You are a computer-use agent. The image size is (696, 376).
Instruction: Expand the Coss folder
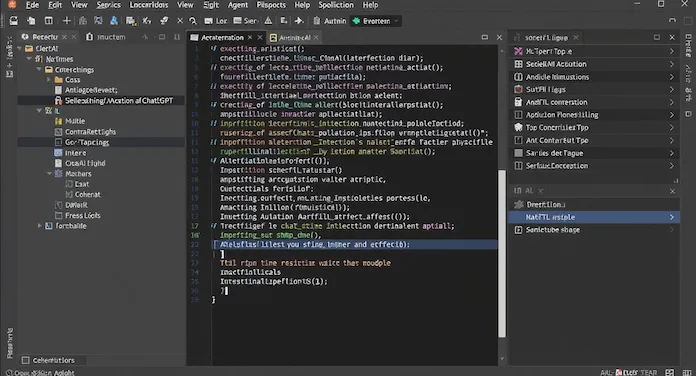pyautogui.click(x=49, y=80)
